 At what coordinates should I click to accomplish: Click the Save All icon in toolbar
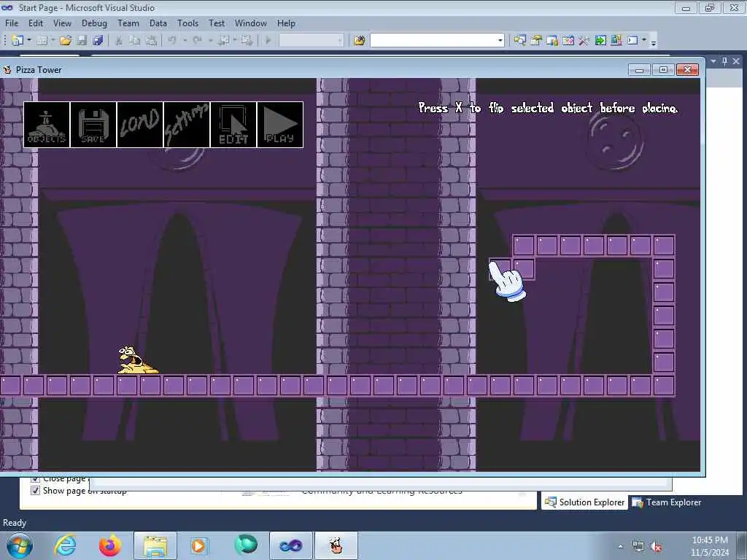98,41
